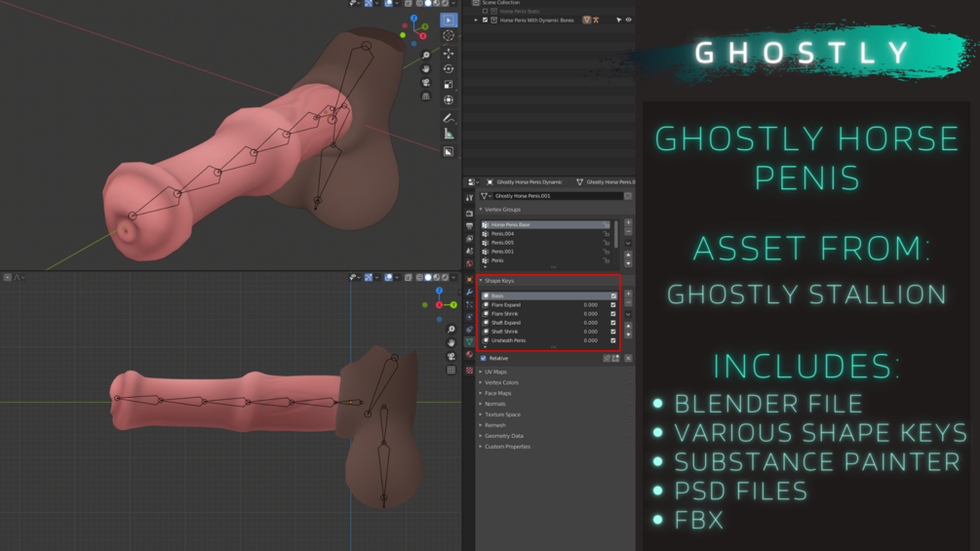Screen dimensions: 980x551
Task: Open the Tool settings tab in the properties editor
Action: click(x=469, y=197)
